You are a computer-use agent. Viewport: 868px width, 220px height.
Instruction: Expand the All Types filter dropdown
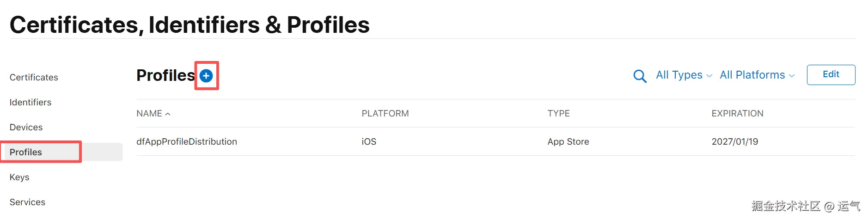[x=684, y=75]
